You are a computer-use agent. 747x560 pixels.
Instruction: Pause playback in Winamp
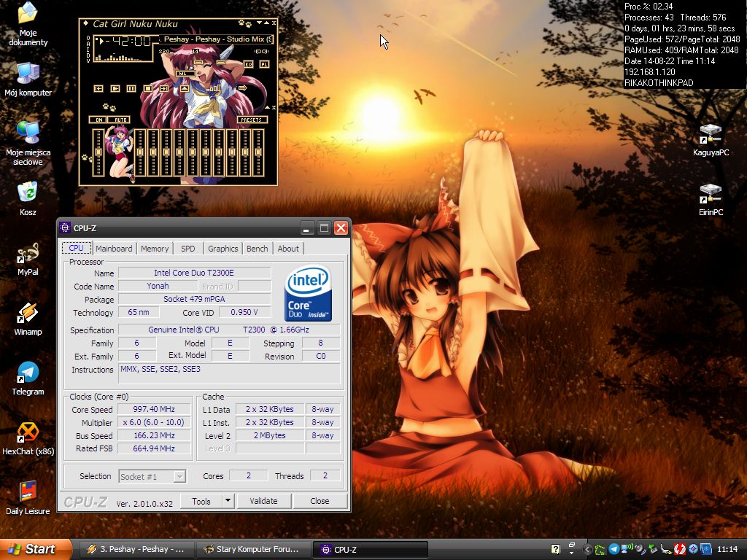coord(131,88)
